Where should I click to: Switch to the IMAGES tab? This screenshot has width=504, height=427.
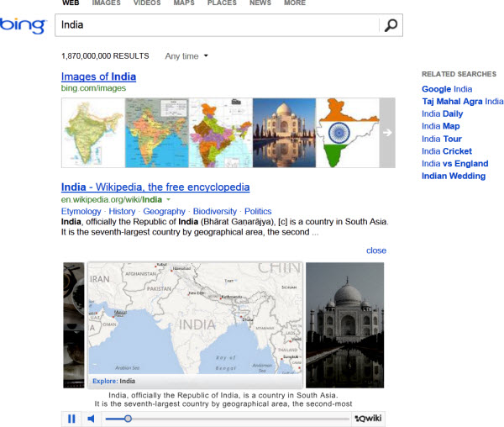[x=106, y=3]
